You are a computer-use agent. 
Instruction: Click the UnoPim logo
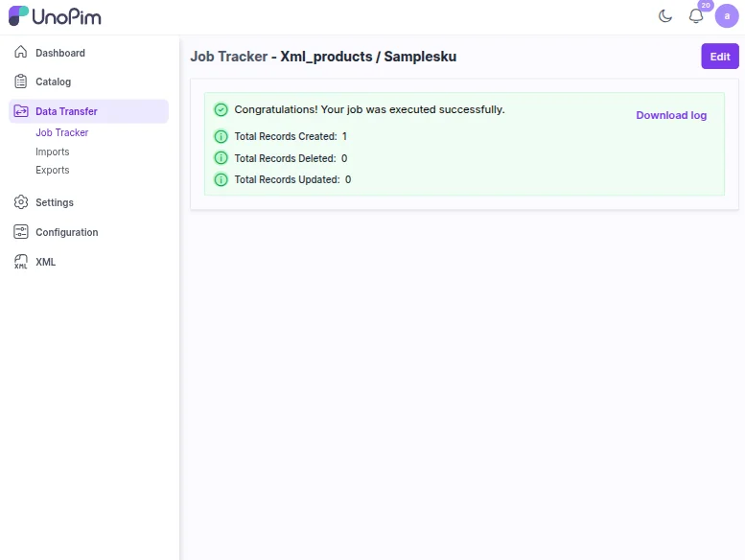click(x=55, y=16)
